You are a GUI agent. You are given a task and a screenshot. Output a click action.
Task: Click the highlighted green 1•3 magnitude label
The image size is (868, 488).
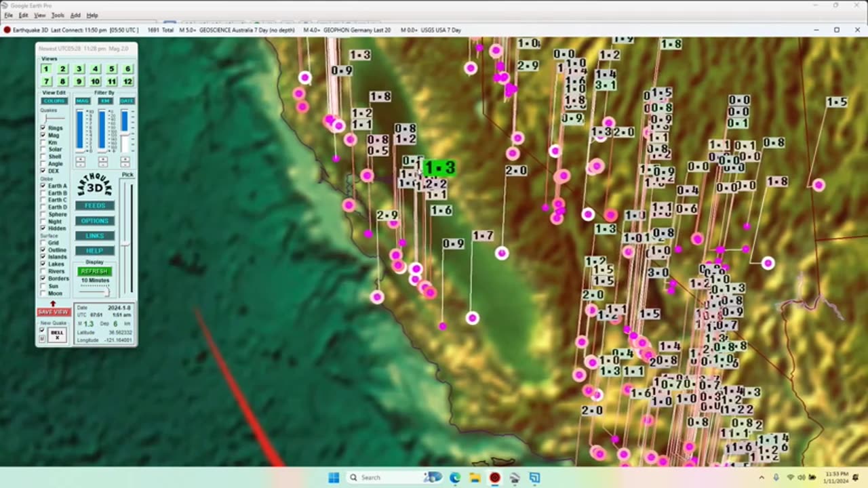[x=439, y=167]
